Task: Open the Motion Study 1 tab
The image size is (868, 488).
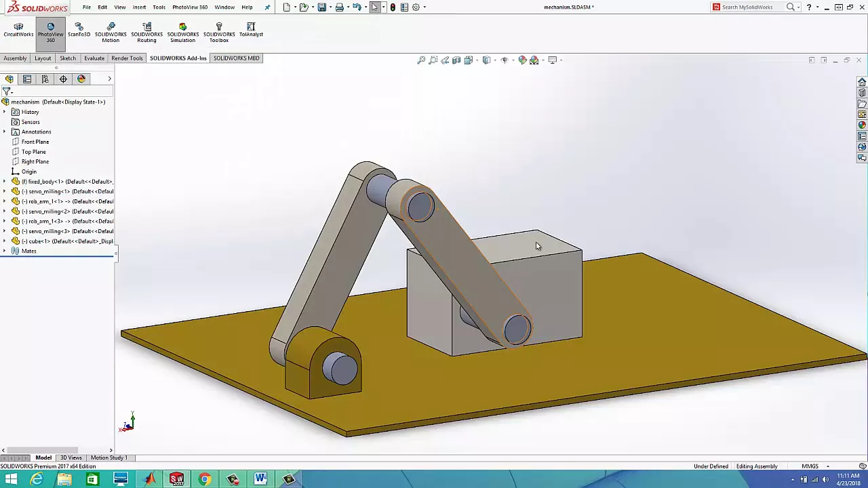Action: click(x=108, y=457)
